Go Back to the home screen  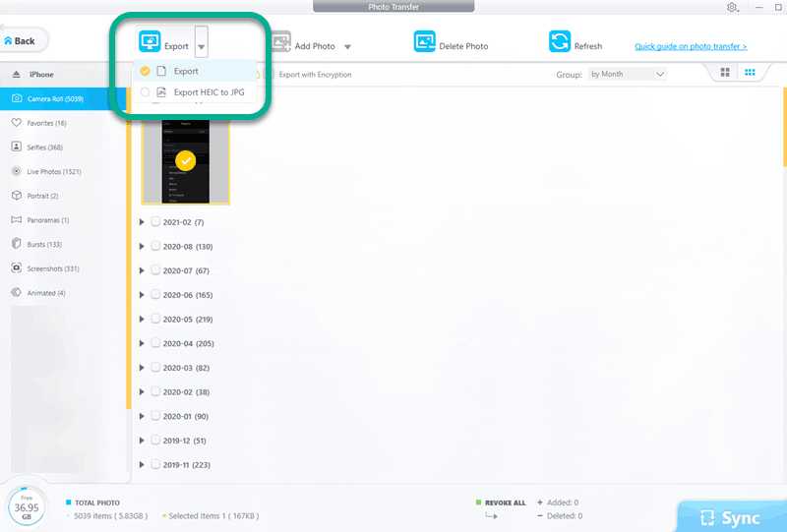coord(20,40)
